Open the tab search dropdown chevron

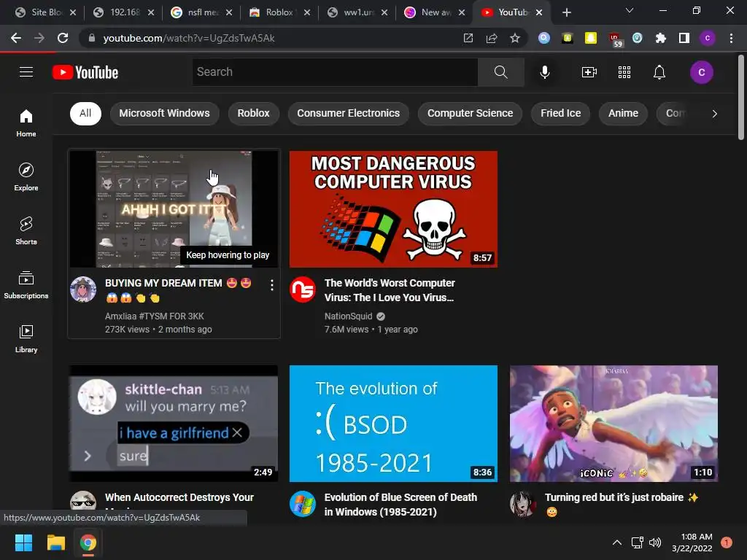pyautogui.click(x=630, y=10)
